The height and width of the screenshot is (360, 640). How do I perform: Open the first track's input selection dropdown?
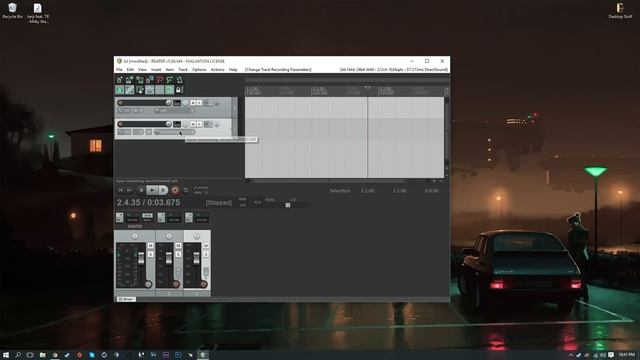click(x=174, y=111)
